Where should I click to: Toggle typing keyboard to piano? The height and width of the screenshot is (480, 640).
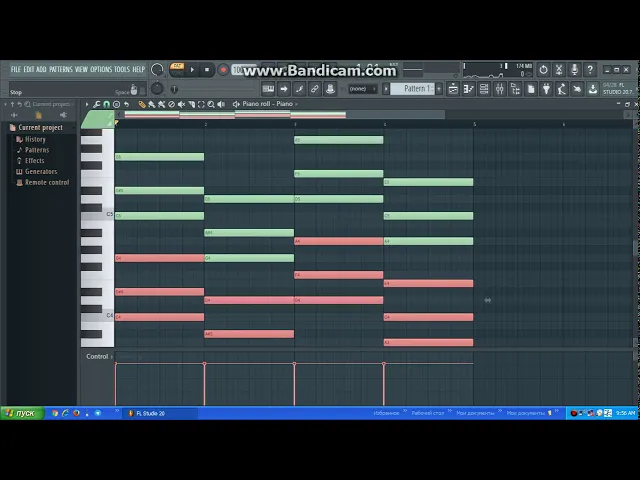point(268,89)
